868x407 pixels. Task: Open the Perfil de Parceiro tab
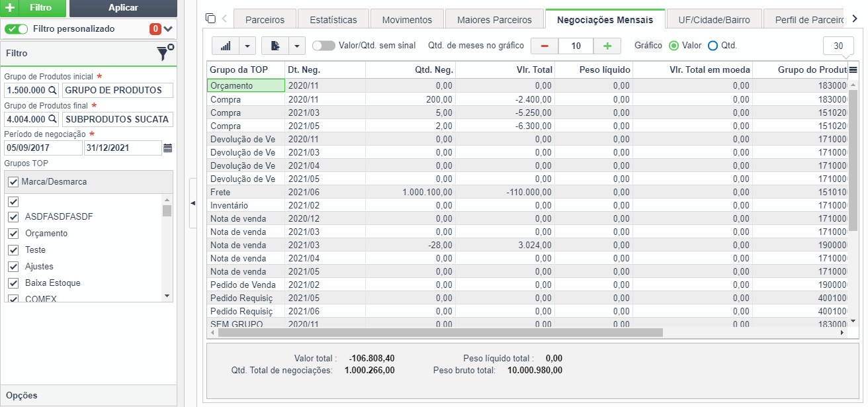(805, 20)
